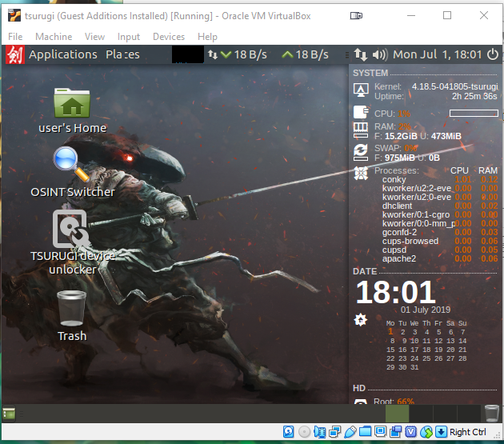Click the hard disk activity status icon
The width and height of the screenshot is (504, 444).
click(x=288, y=432)
